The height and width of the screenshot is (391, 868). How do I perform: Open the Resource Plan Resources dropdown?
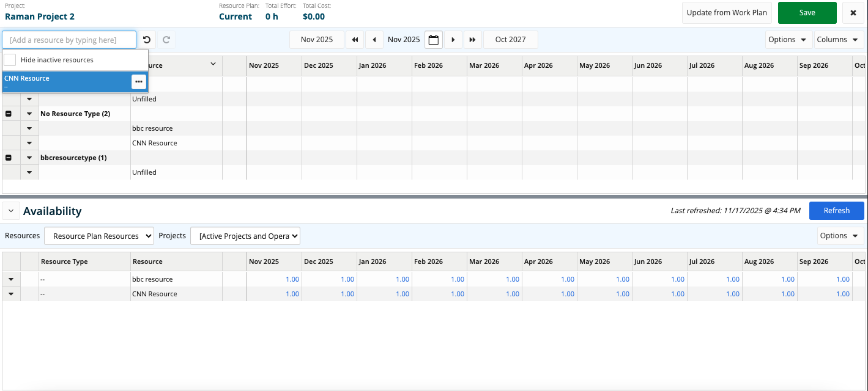98,235
